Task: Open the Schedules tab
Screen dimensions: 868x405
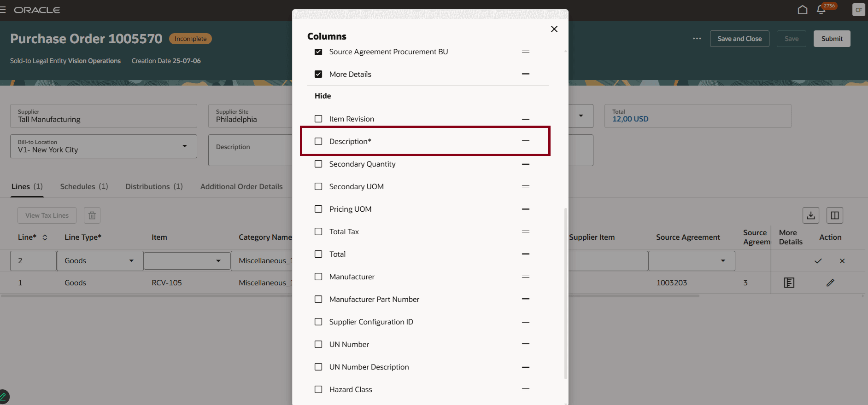Action: tap(84, 186)
